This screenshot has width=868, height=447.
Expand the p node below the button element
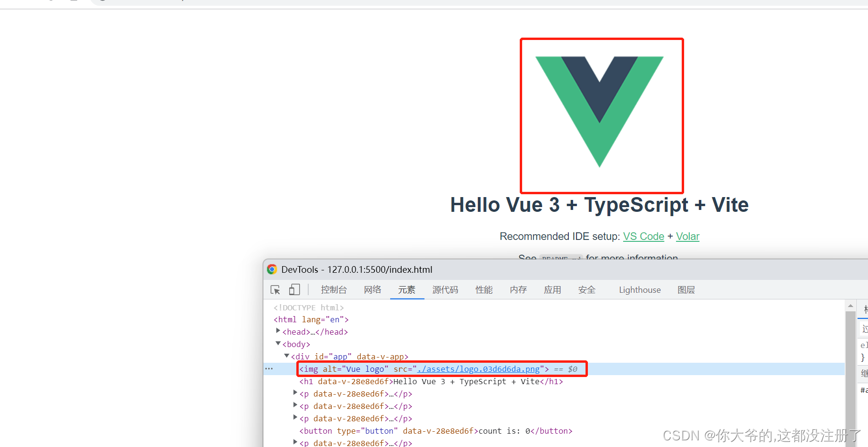click(x=295, y=442)
